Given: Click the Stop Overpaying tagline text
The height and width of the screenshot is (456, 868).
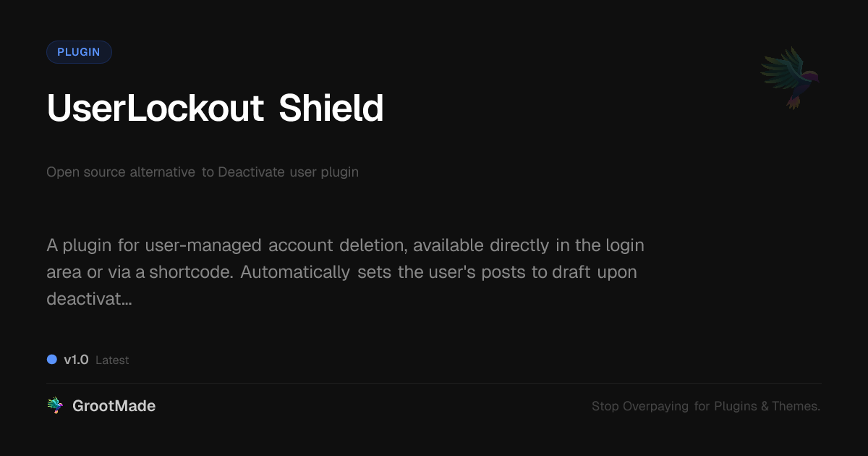Looking at the screenshot, I should pos(705,406).
